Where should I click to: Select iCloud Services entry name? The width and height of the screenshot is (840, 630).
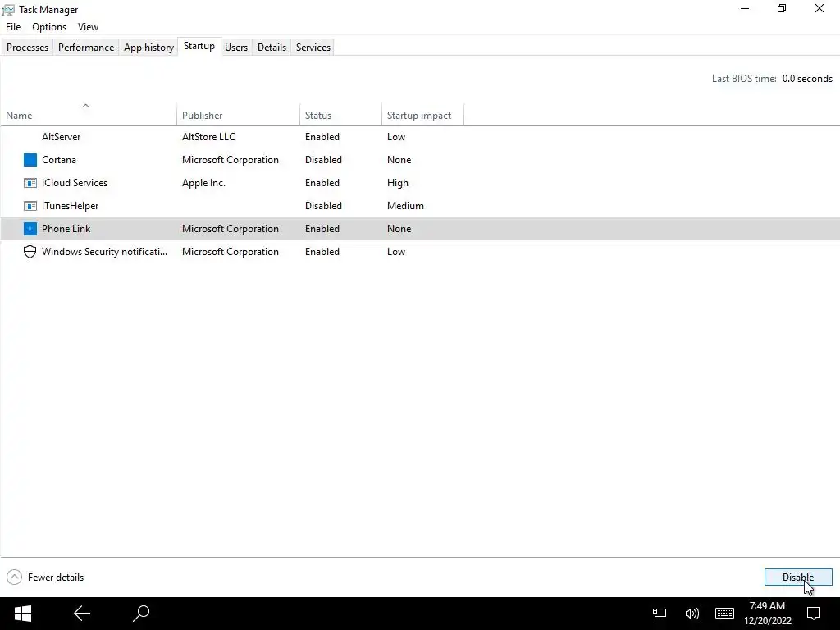(75, 183)
